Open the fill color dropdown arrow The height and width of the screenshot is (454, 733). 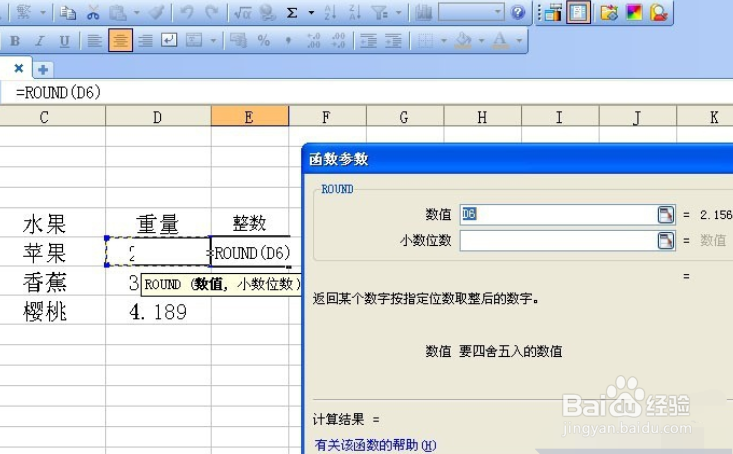click(x=481, y=41)
